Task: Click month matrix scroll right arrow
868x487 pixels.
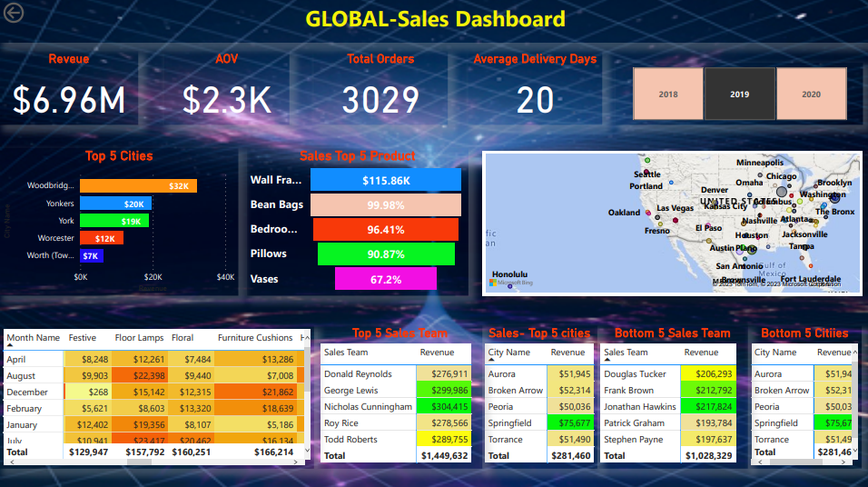Action: click(296, 462)
